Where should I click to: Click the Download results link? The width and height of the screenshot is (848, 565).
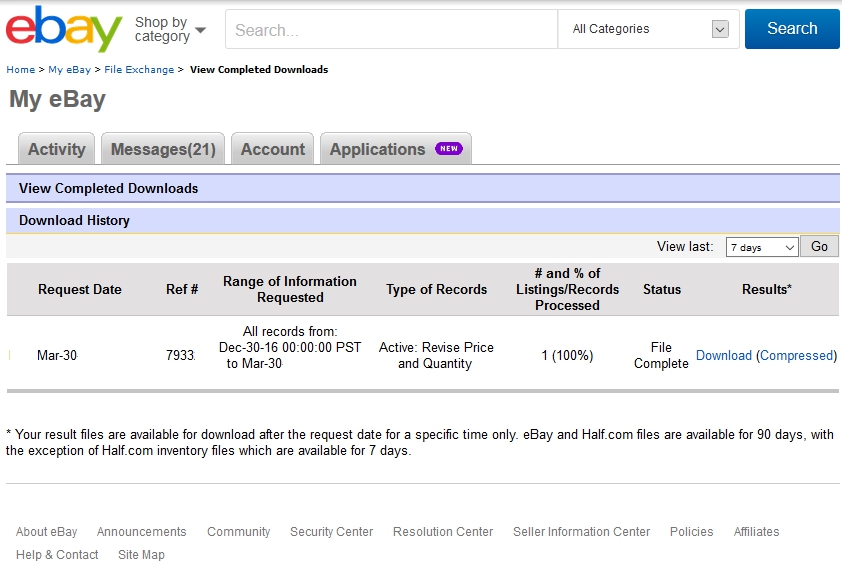724,355
